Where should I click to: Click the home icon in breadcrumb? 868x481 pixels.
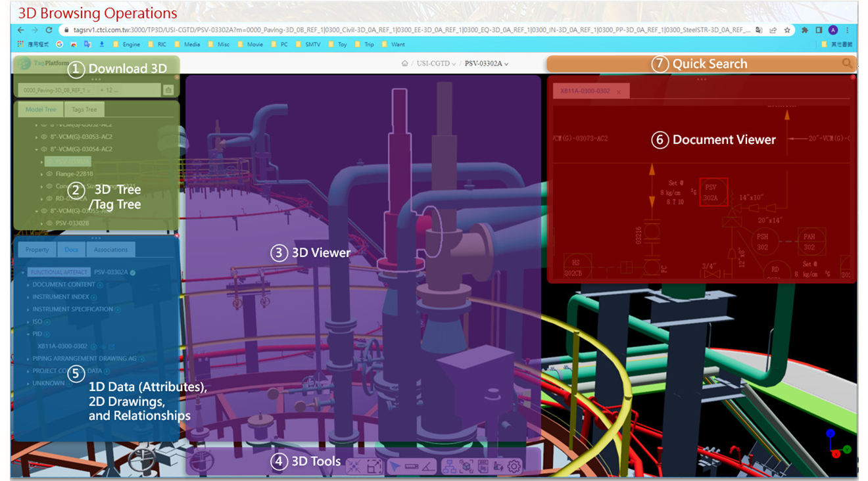(405, 64)
